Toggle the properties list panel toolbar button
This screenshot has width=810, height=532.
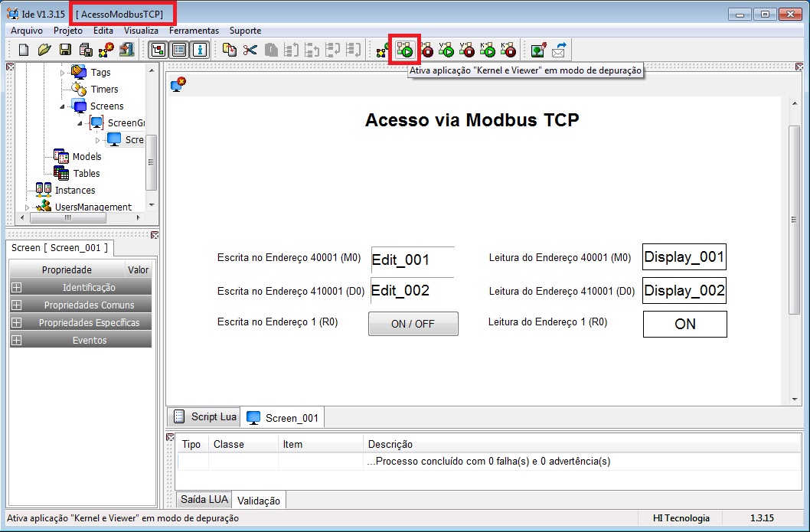pyautogui.click(x=179, y=50)
